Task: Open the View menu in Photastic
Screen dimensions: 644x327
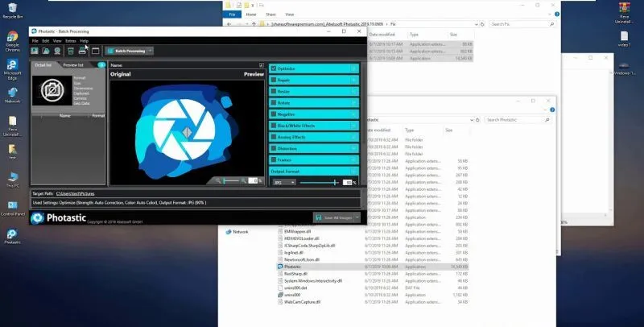Action: pyautogui.click(x=57, y=41)
